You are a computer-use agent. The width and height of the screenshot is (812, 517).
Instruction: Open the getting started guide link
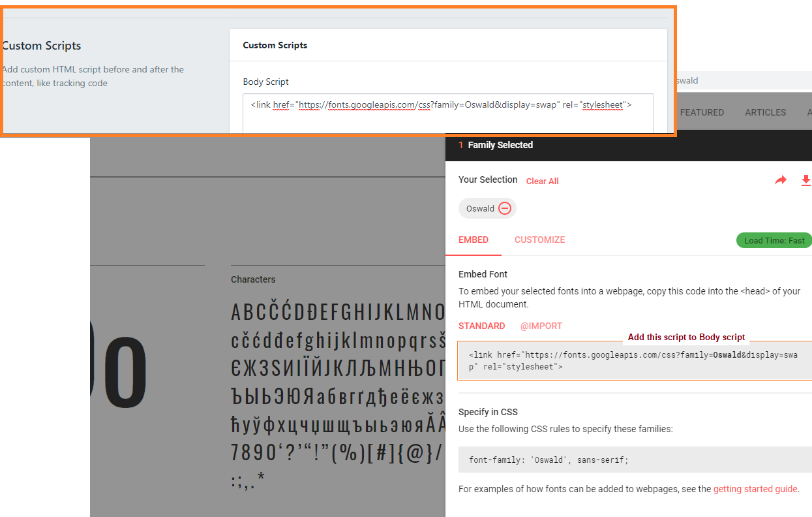click(755, 489)
